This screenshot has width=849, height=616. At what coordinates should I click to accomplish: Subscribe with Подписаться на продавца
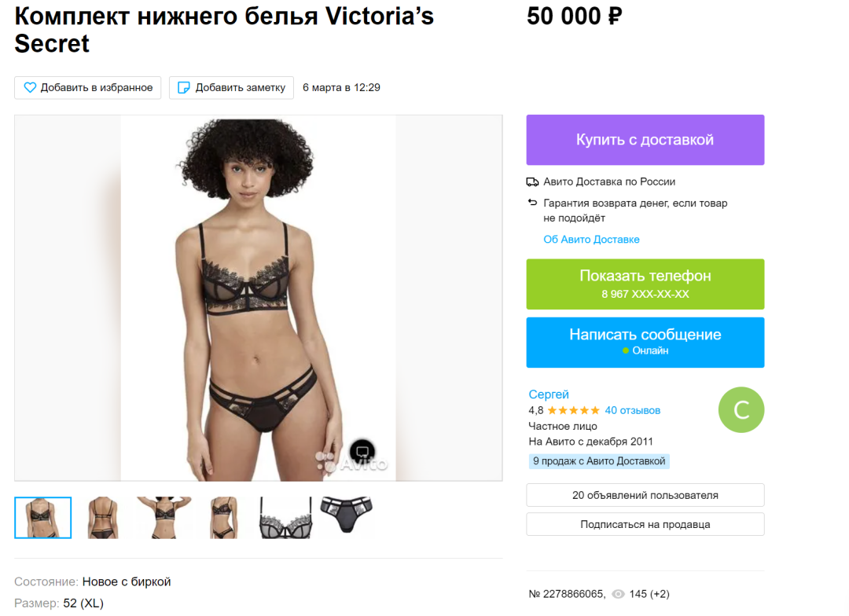pyautogui.click(x=645, y=524)
